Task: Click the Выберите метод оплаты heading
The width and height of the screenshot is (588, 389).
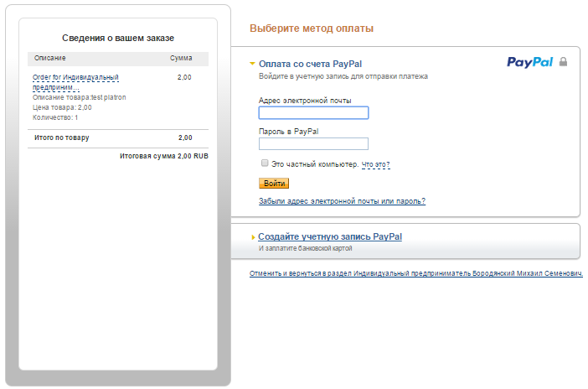Action: click(312, 29)
